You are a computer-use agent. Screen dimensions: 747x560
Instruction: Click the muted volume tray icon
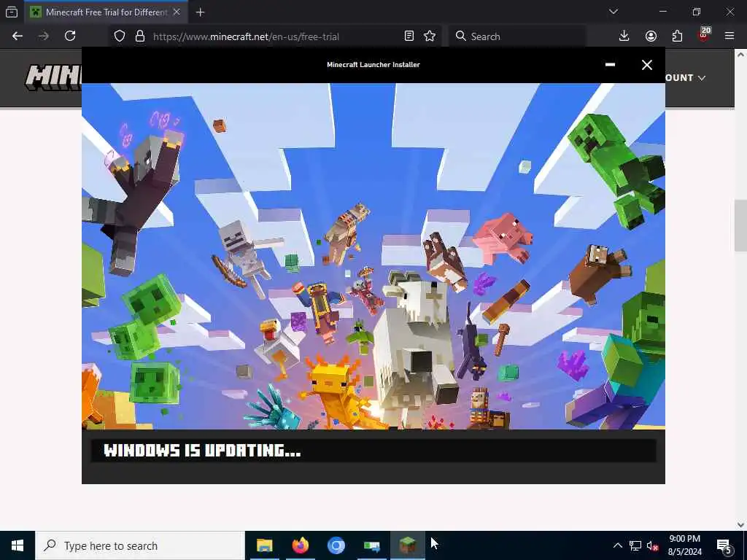coord(652,546)
